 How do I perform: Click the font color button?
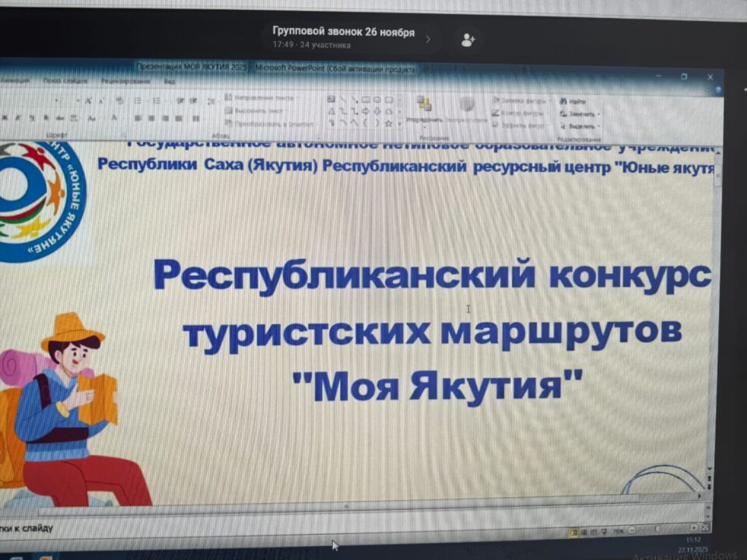tap(114, 117)
